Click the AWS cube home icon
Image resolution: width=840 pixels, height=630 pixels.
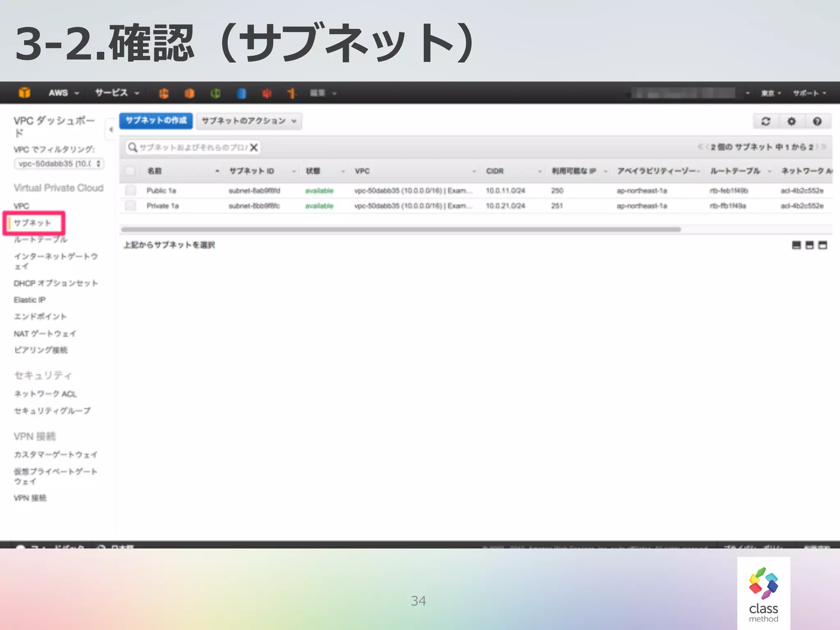click(25, 93)
